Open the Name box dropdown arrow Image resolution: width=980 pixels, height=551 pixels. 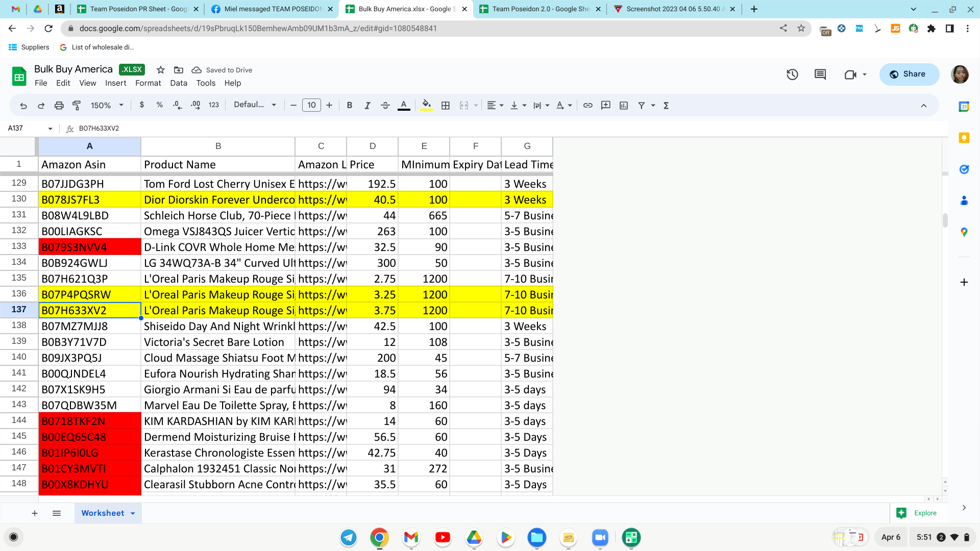coord(50,129)
